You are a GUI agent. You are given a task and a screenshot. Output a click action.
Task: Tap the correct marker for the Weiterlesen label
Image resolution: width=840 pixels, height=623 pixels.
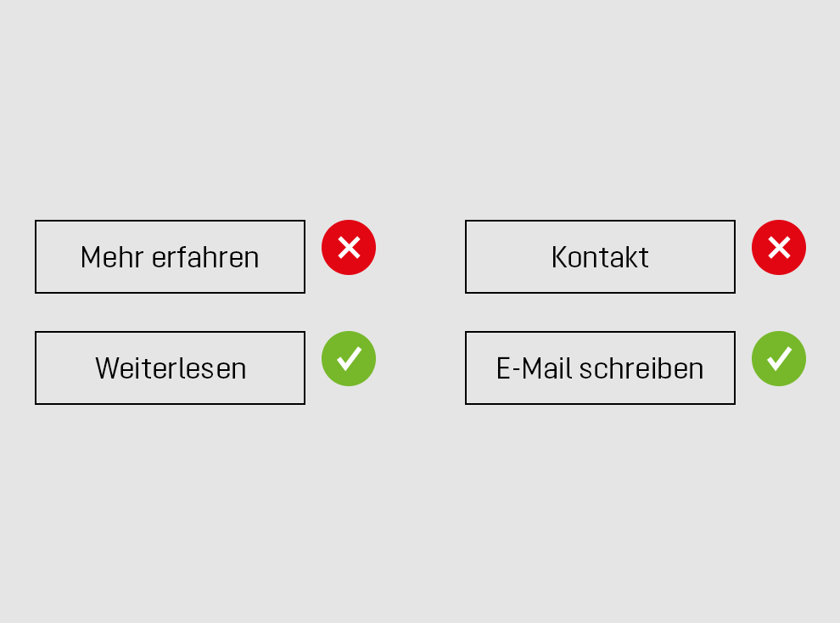pyautogui.click(x=349, y=358)
